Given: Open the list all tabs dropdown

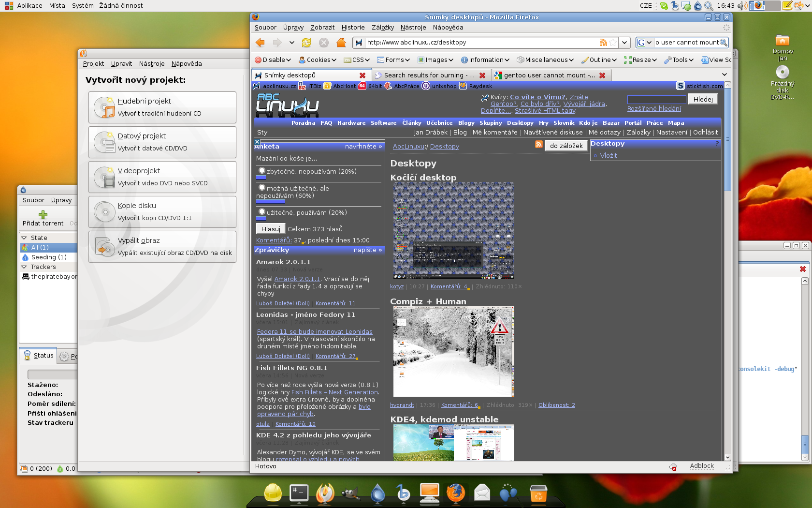Looking at the screenshot, I should (724, 75).
